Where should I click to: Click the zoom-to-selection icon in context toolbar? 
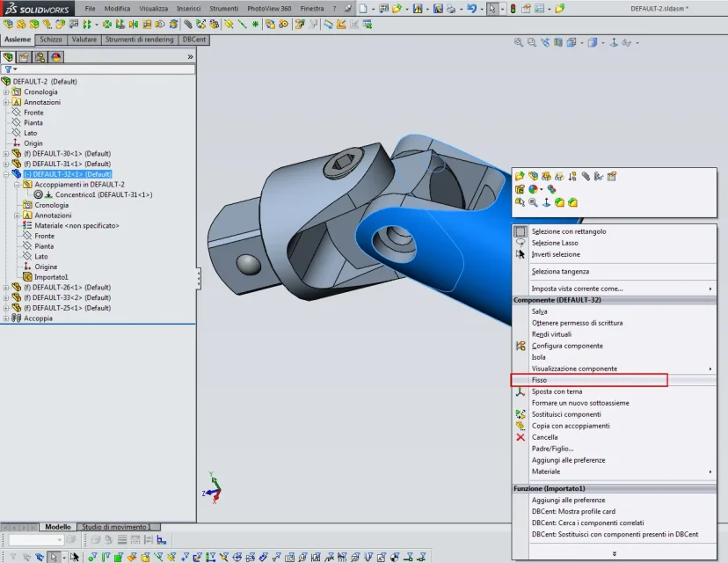[x=533, y=202]
